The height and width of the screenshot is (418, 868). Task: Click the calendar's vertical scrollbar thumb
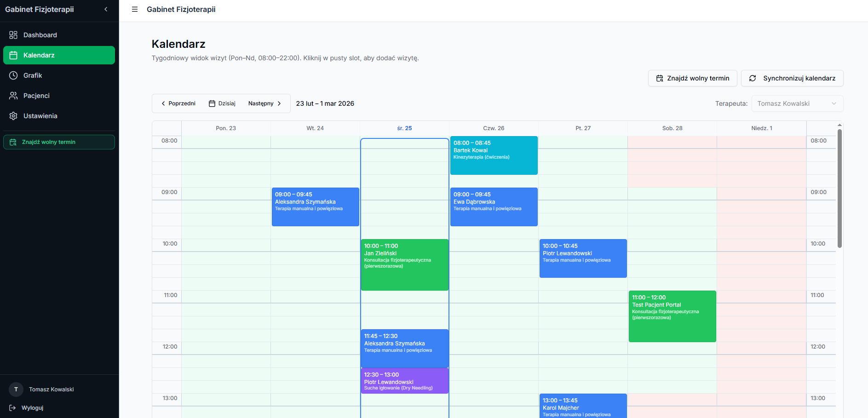point(839,189)
